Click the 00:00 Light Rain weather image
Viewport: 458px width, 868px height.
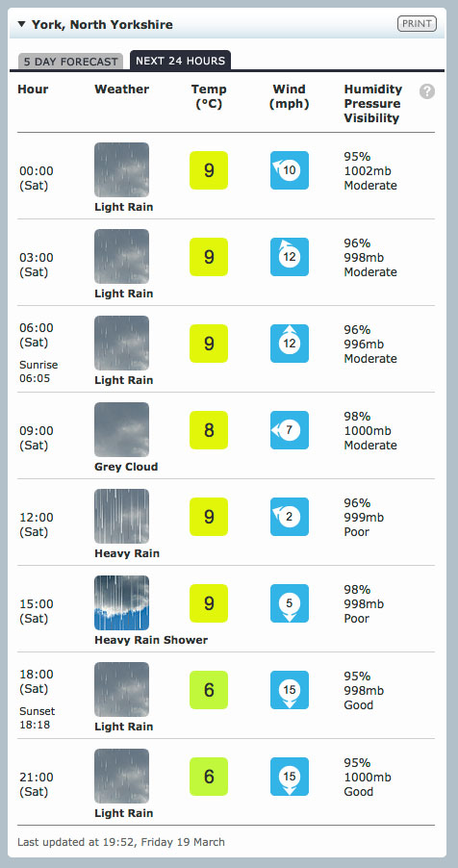[122, 170]
